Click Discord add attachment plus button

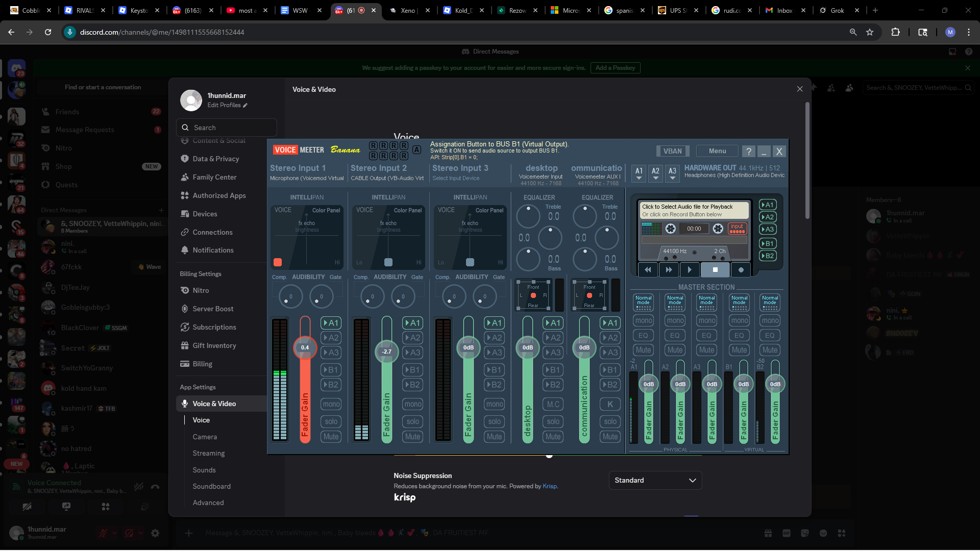[x=189, y=533]
